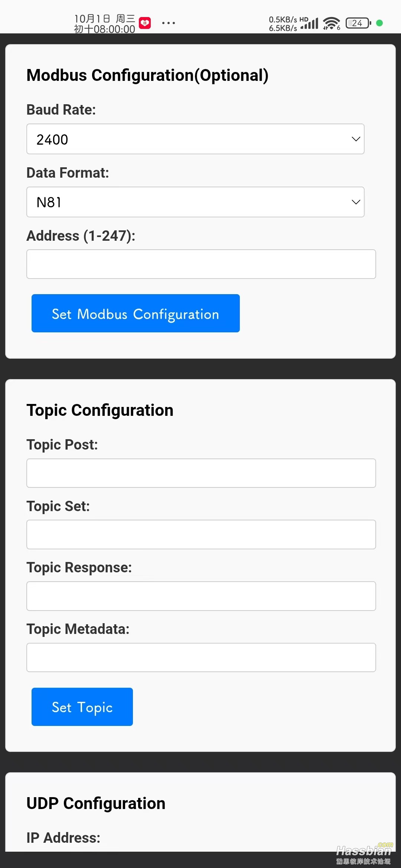Tap the Wi-Fi status icon

coord(331,23)
